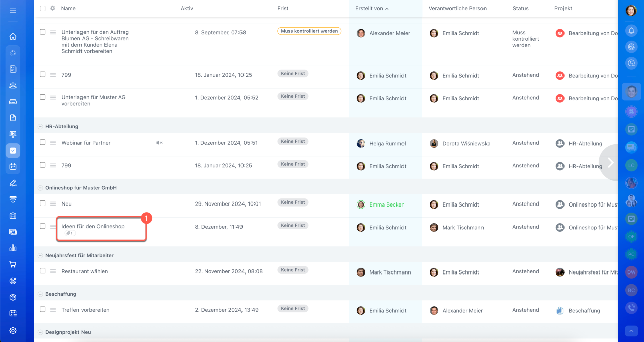
Task: Open the home icon in left sidebar
Action: 13,36
